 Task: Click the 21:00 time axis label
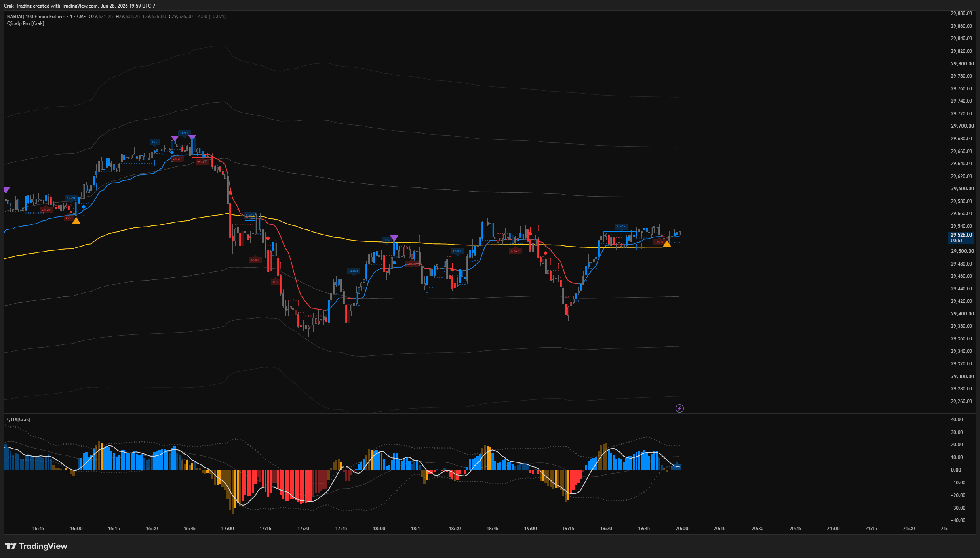833,529
